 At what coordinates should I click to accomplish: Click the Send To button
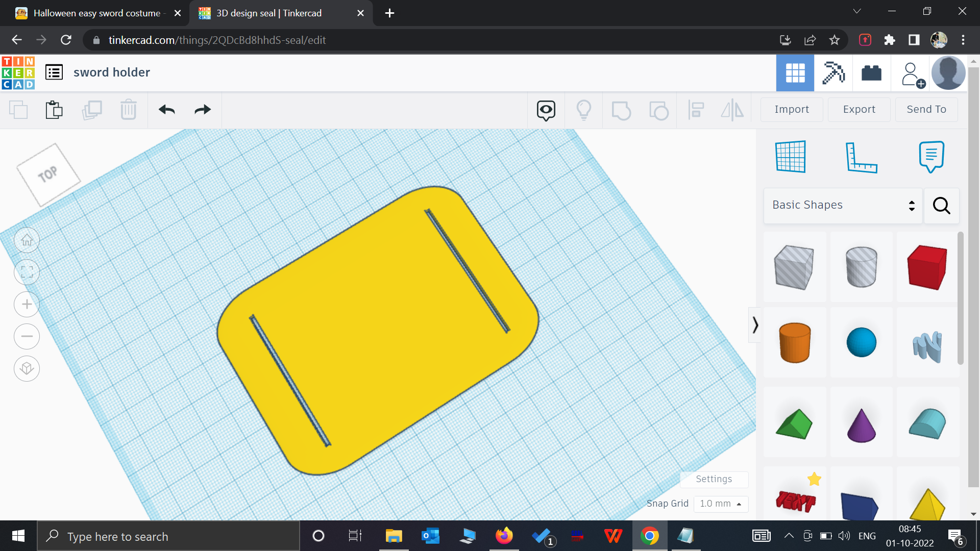(926, 109)
